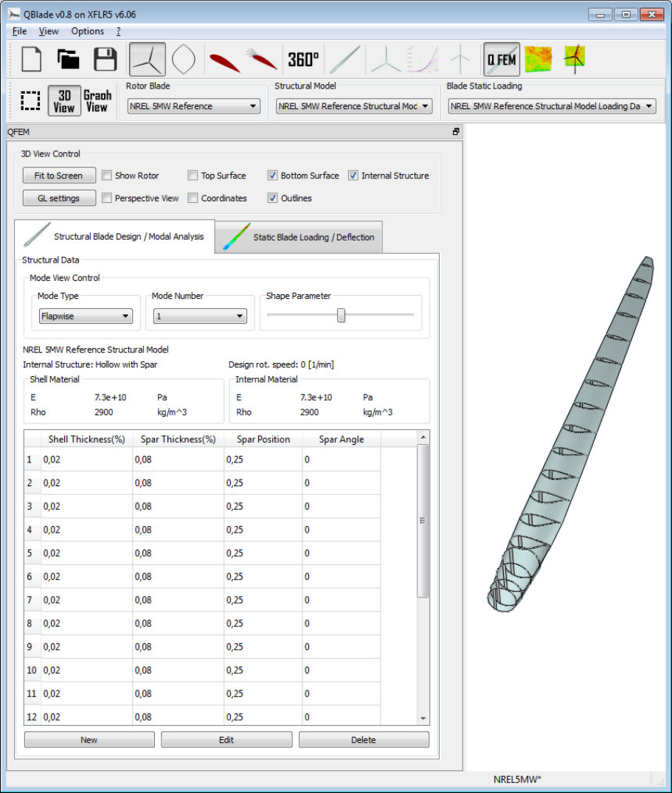Viewport: 672px width, 793px height.
Task: Open the turbine in windfield simulation icon
Action: 575,59
